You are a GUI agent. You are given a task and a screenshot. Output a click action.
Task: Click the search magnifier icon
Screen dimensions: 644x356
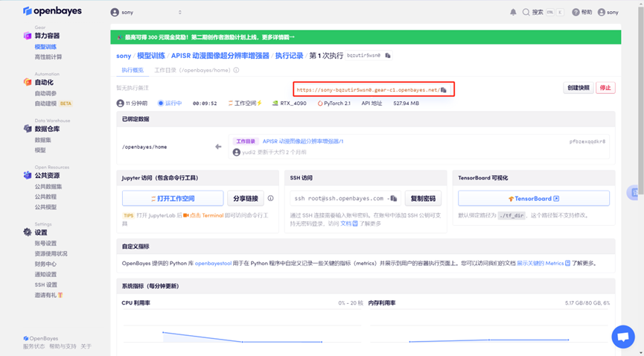click(526, 13)
